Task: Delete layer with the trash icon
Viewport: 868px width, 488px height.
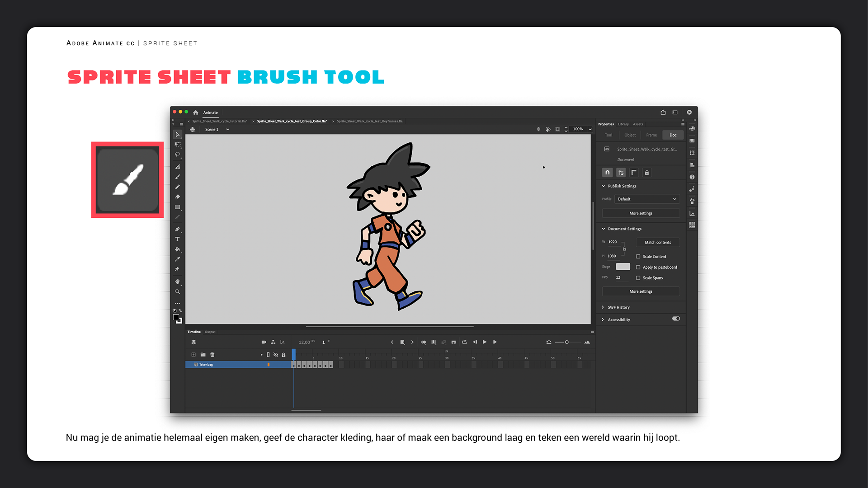Action: point(212,355)
